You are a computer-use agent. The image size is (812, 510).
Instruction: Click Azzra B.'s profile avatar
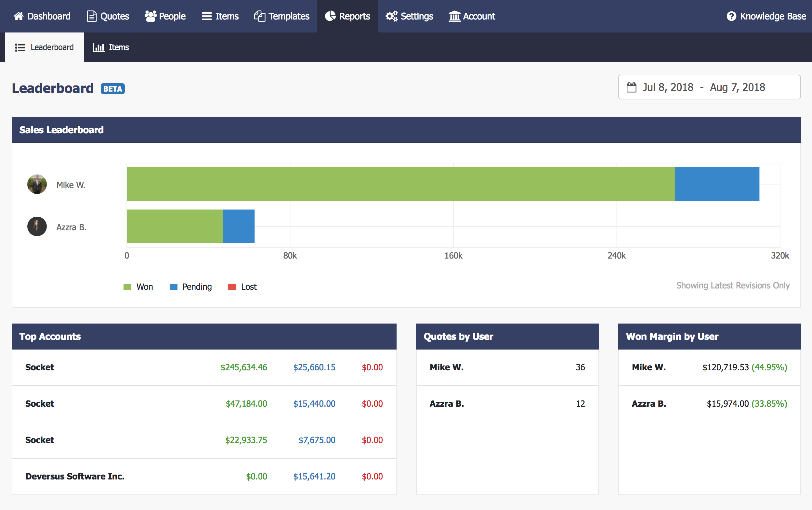[37, 226]
